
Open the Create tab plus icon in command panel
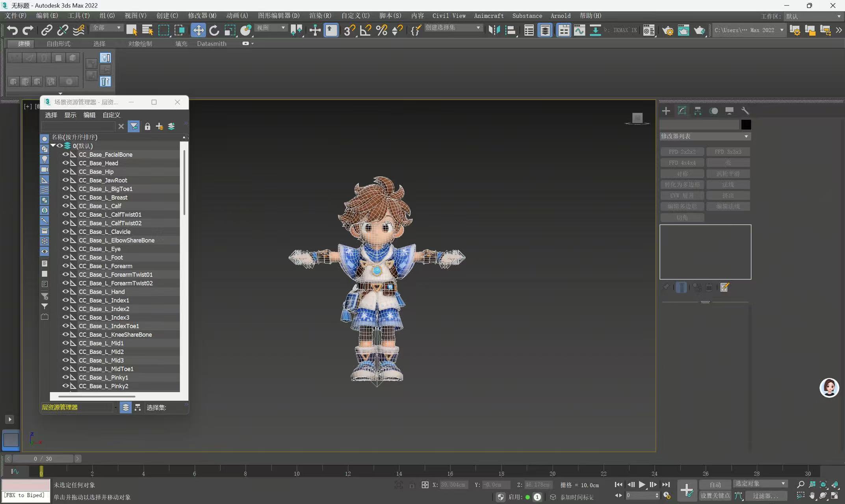(x=666, y=111)
